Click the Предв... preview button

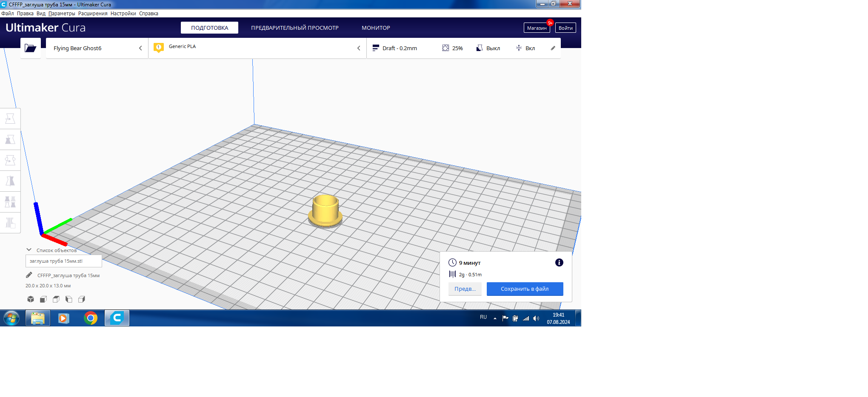pyautogui.click(x=465, y=289)
